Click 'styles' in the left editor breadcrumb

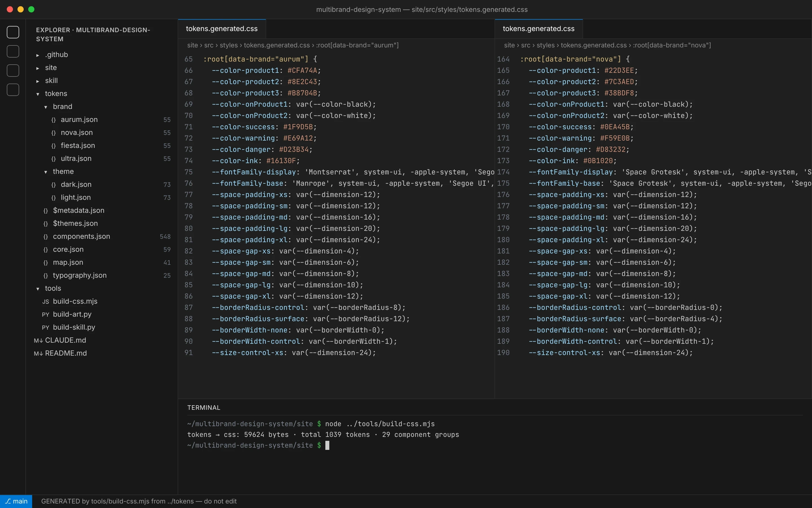(x=228, y=45)
